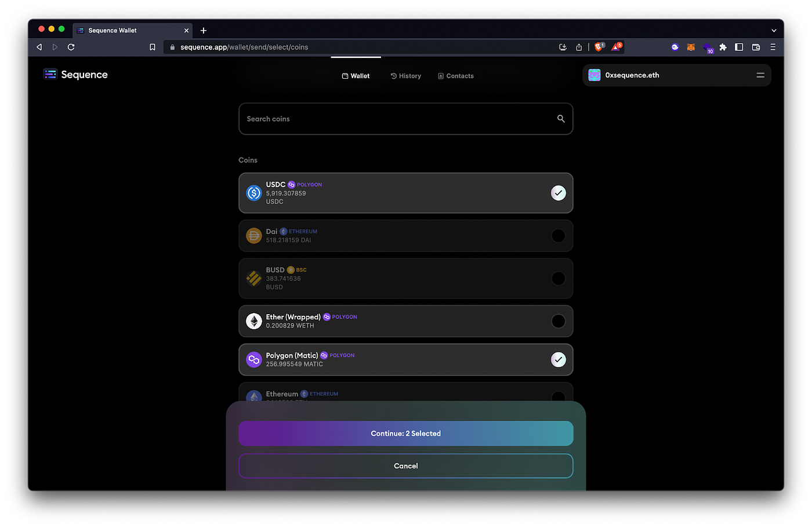
Task: Open the Brave wallet icon
Action: tap(756, 48)
